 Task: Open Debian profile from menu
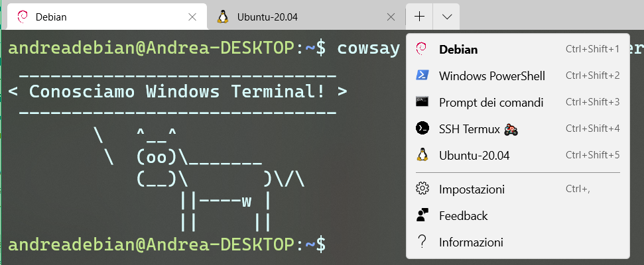517,49
